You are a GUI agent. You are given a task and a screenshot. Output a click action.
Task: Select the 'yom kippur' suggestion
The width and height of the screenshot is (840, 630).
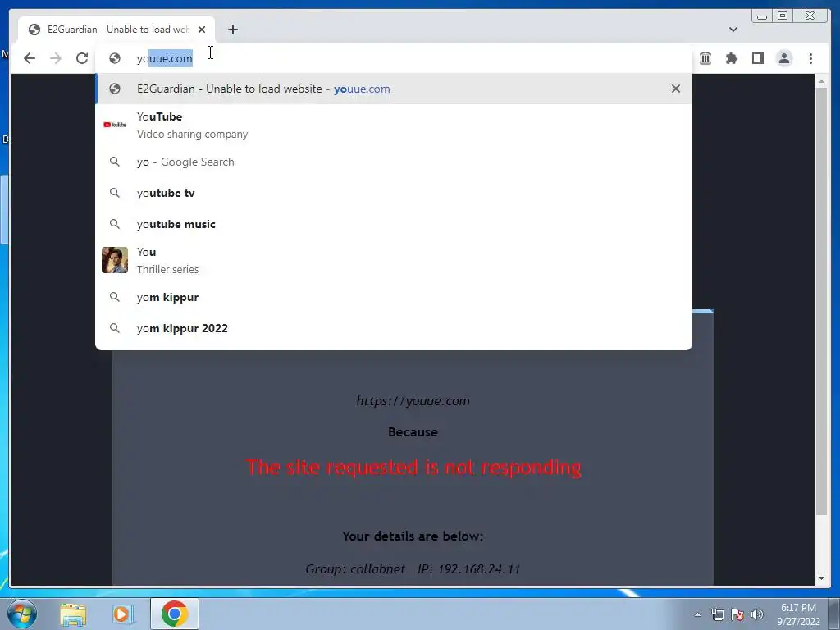[394, 297]
